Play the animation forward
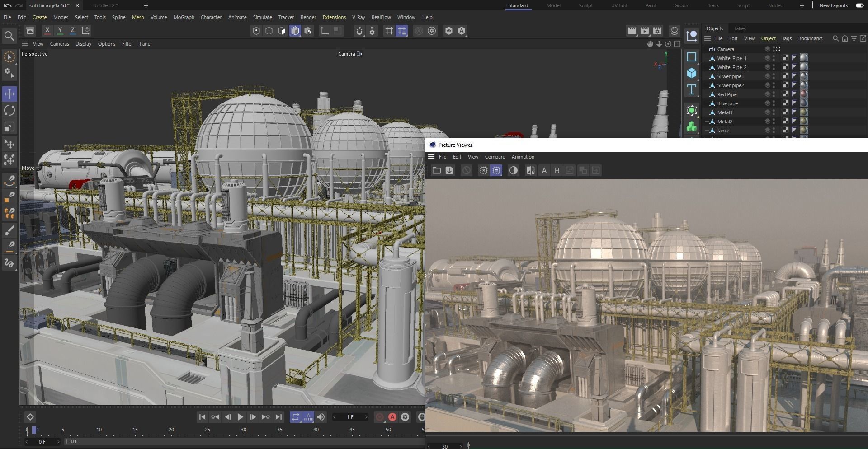This screenshot has height=449, width=868. (241, 417)
